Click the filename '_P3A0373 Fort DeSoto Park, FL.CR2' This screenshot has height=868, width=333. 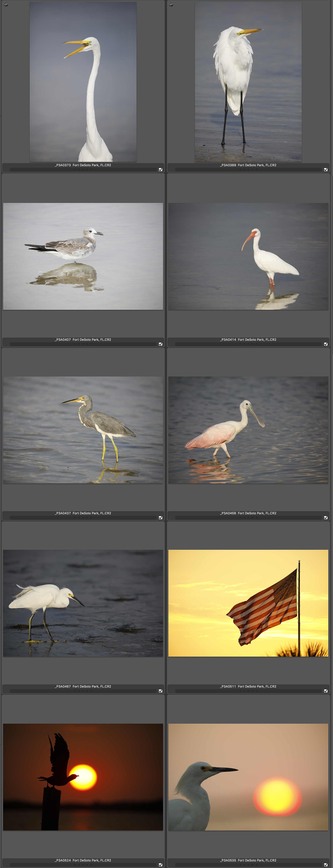pyautogui.click(x=83, y=165)
